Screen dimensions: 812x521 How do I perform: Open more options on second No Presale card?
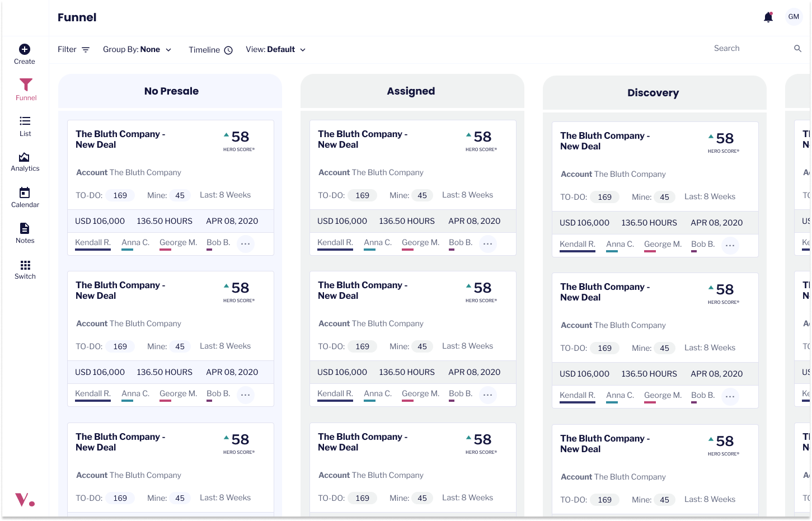pos(245,395)
